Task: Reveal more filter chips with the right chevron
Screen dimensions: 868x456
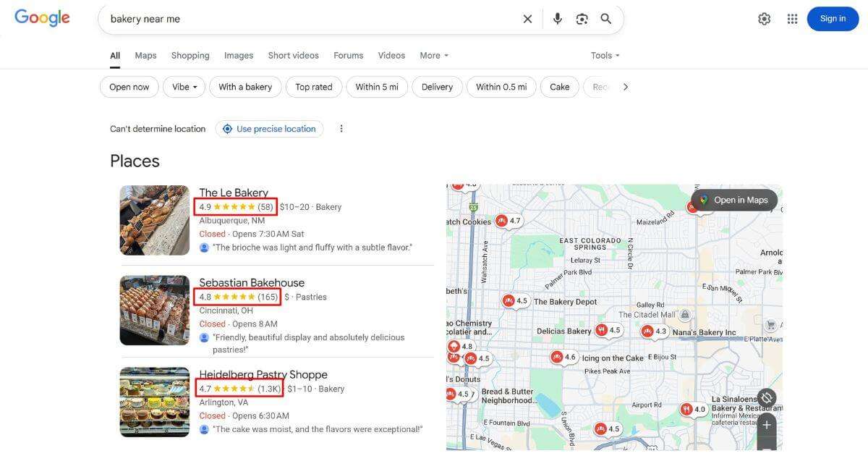Action: [x=625, y=86]
